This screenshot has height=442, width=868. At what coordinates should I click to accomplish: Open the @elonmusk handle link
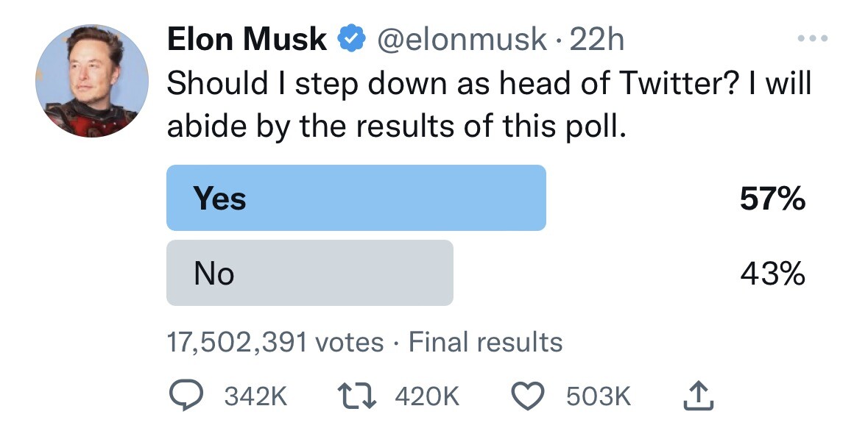(x=462, y=40)
